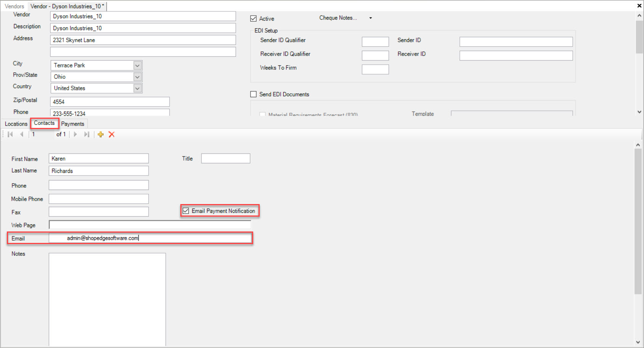The image size is (644, 348).
Task: Click the contact Title field
Action: [226, 158]
